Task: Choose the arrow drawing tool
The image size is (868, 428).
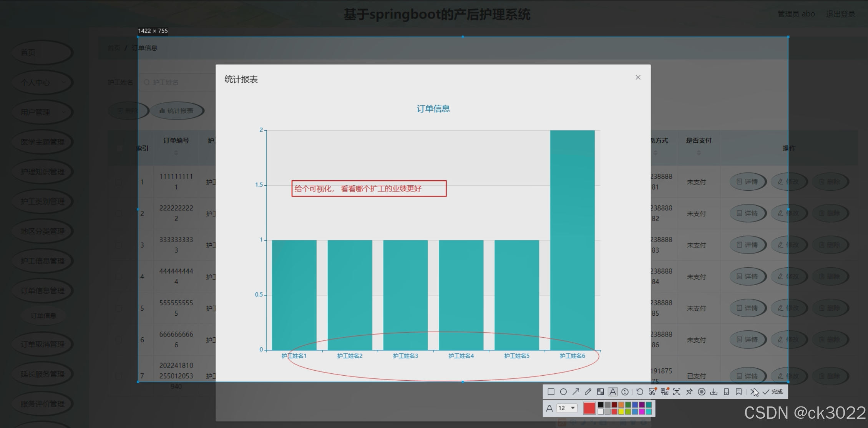Action: pyautogui.click(x=576, y=391)
